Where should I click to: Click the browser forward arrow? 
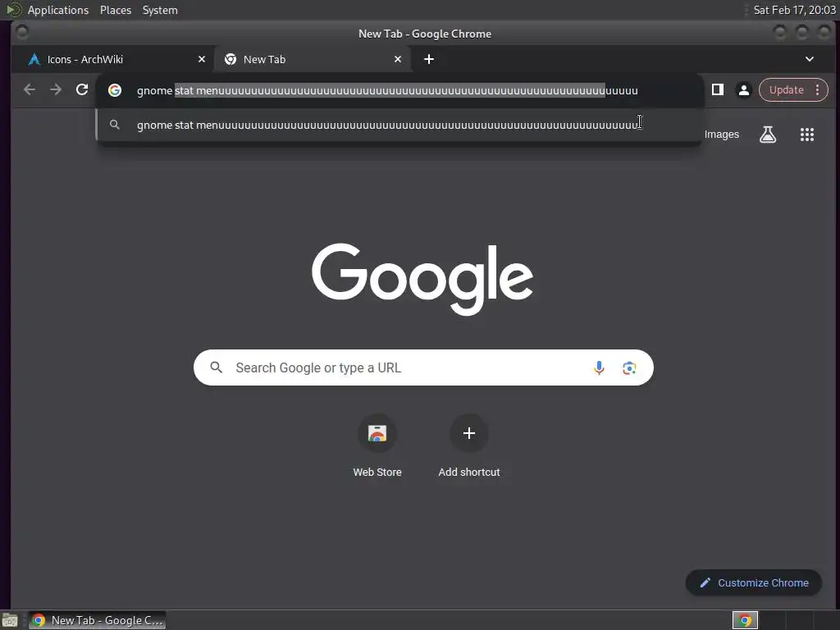[x=56, y=90]
